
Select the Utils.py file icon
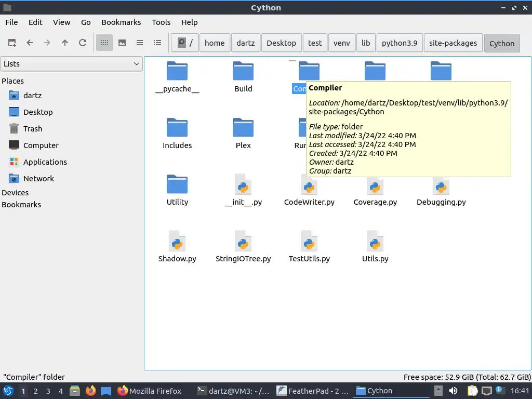coord(375,241)
